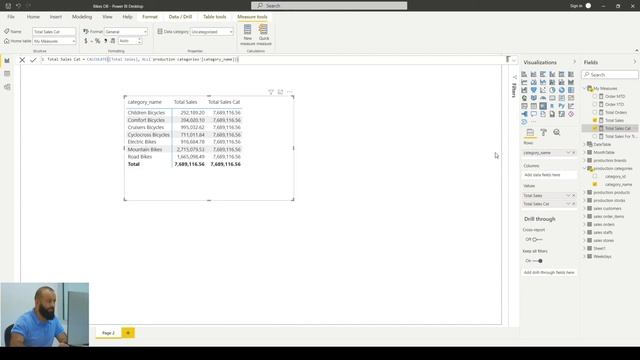Click Focus mode icon on table visual
Image resolution: width=640 pixels, height=360 pixels.
(x=280, y=92)
